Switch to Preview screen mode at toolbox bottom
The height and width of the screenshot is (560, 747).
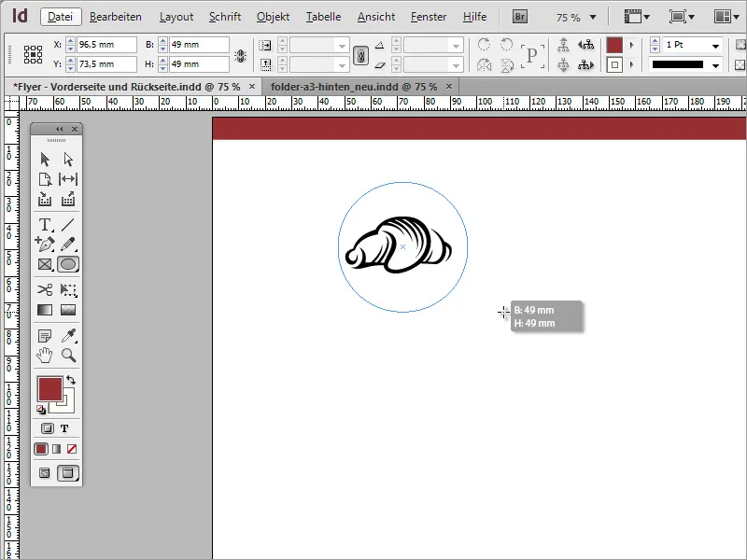click(67, 472)
